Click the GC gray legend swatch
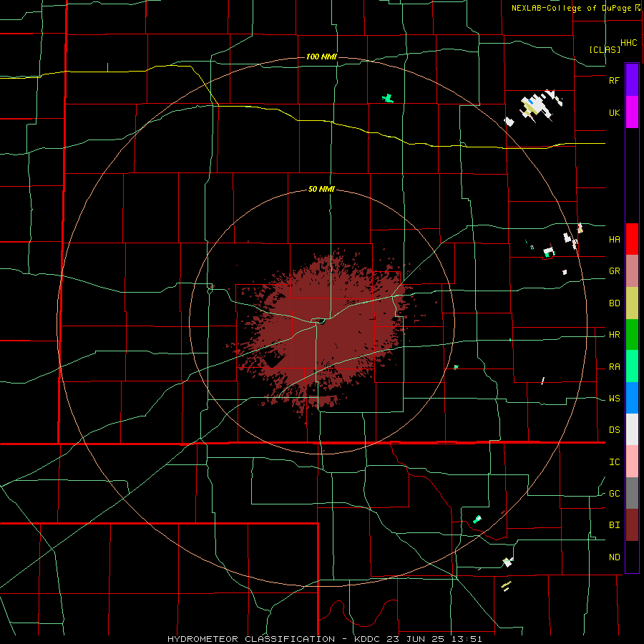644x644 pixels. click(632, 493)
